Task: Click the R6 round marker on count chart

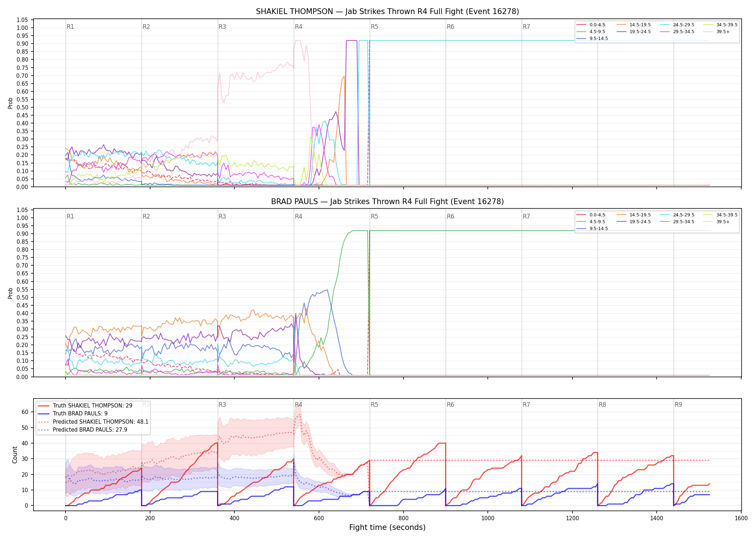Action: tap(450, 405)
